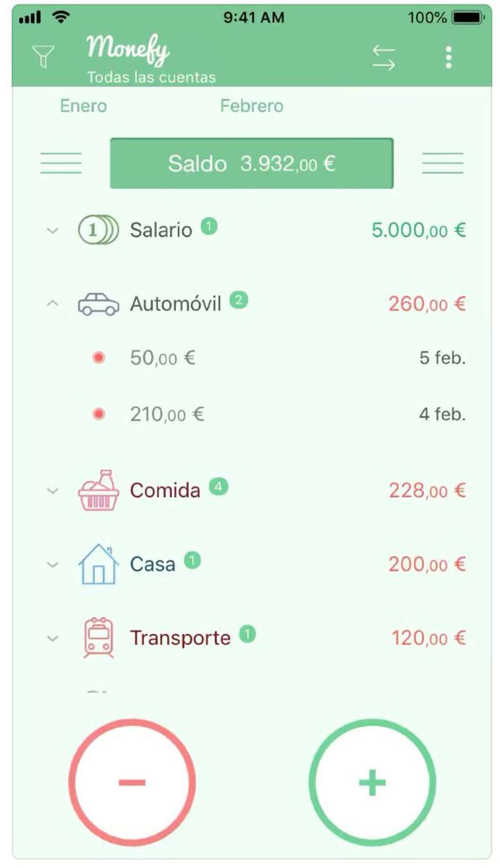Select the Febrero month tab

[252, 106]
